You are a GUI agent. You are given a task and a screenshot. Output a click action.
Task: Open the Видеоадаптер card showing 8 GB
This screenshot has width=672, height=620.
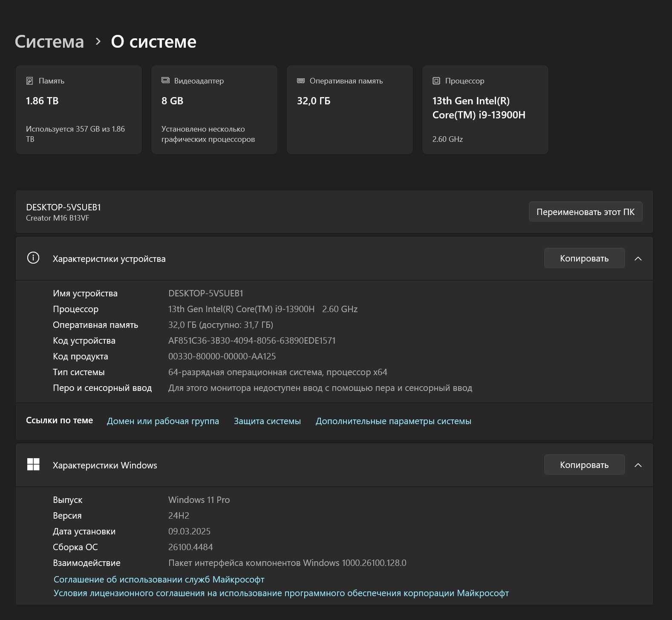[x=214, y=110]
